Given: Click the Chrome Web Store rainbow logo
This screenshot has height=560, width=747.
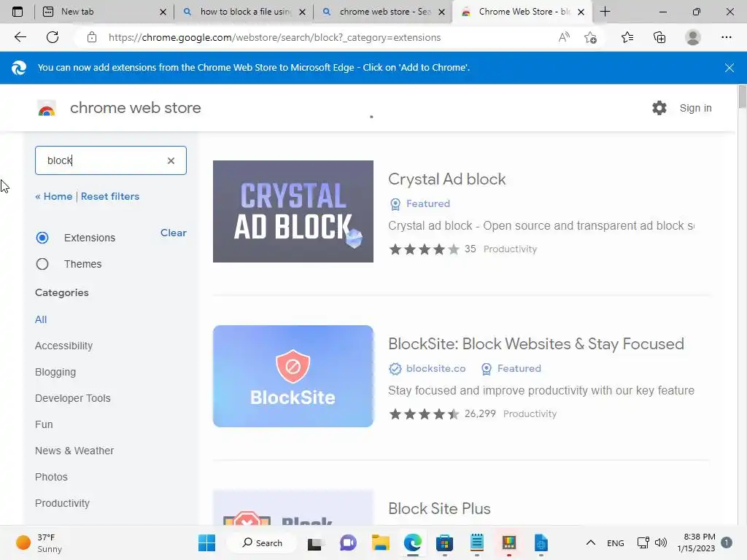Looking at the screenshot, I should pos(47,108).
